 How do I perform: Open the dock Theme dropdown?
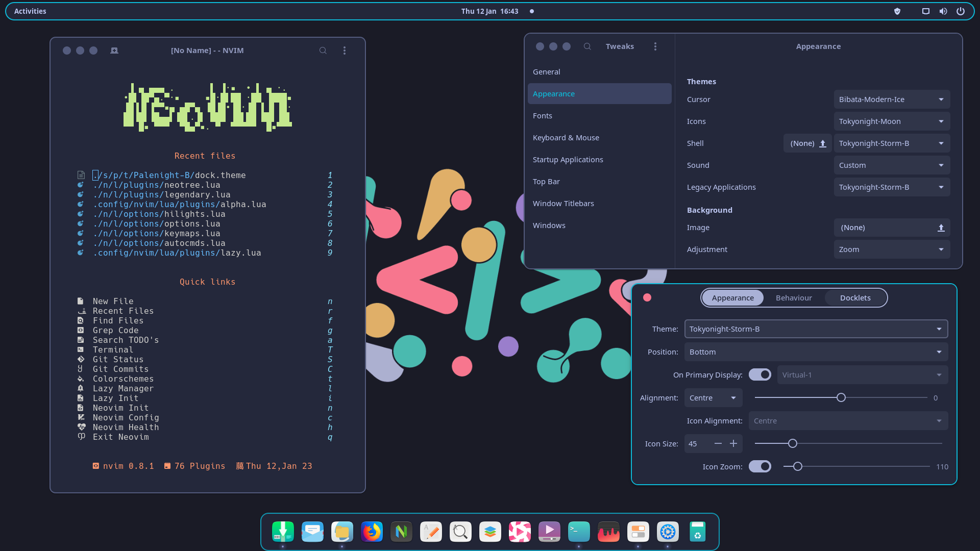(816, 329)
